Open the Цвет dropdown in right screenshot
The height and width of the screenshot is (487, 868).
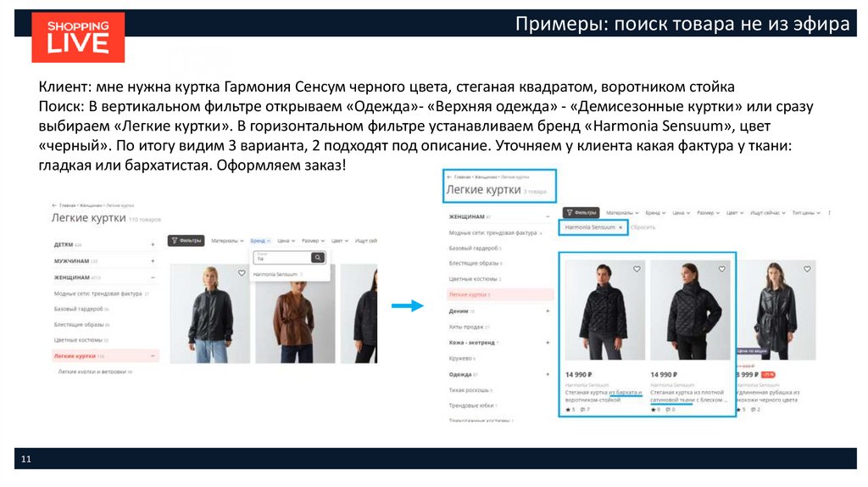click(735, 213)
